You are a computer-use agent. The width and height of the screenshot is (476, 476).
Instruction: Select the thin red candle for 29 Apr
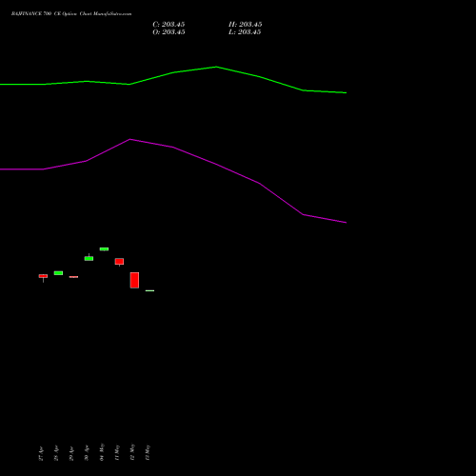tap(73, 277)
